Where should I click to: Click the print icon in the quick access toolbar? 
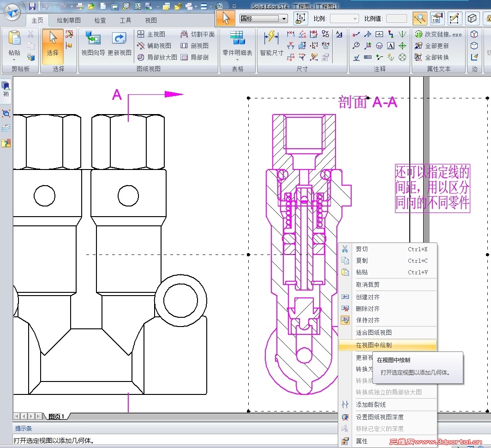pyautogui.click(x=80, y=6)
